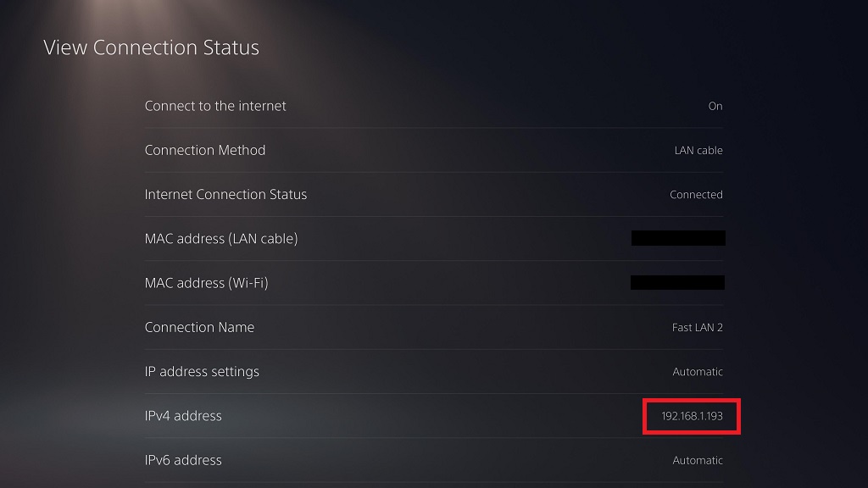Click the View Connection Status title

(152, 47)
